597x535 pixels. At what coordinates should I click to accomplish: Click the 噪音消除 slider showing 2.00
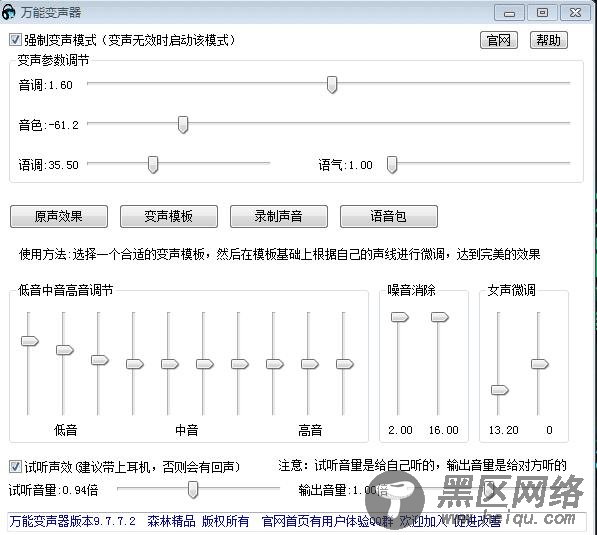click(x=400, y=317)
